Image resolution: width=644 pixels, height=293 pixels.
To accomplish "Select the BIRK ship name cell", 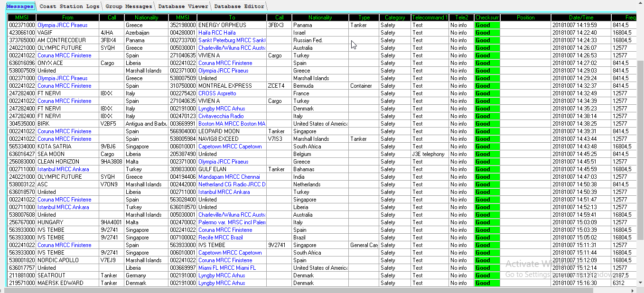I will pos(68,124).
